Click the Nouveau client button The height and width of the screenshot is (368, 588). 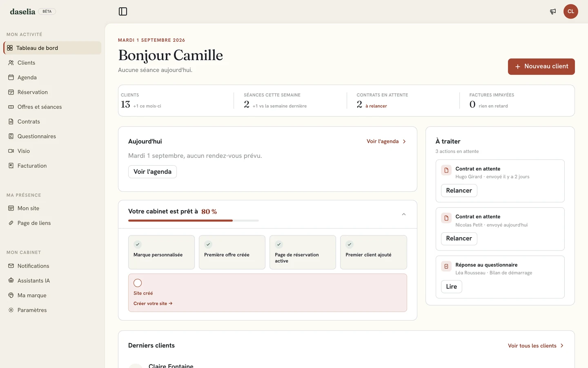[x=541, y=67]
